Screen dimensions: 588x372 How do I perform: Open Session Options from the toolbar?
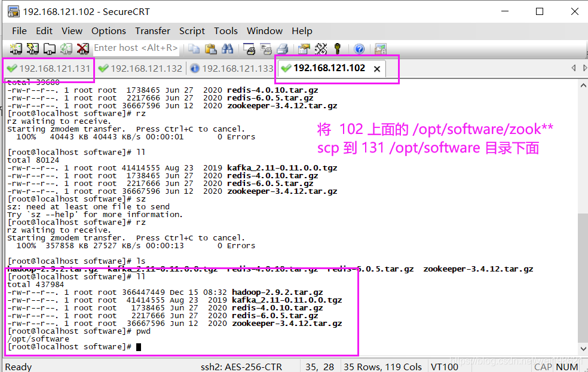[304, 48]
